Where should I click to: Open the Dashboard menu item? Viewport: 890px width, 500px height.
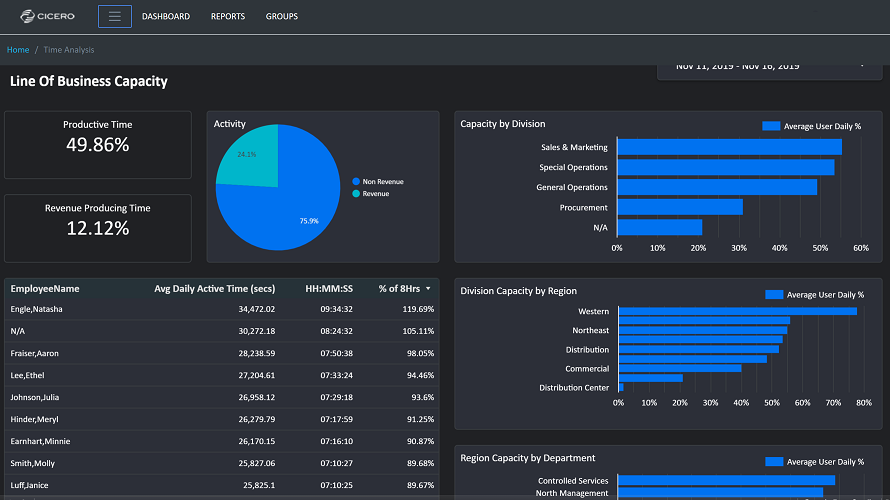click(x=166, y=16)
